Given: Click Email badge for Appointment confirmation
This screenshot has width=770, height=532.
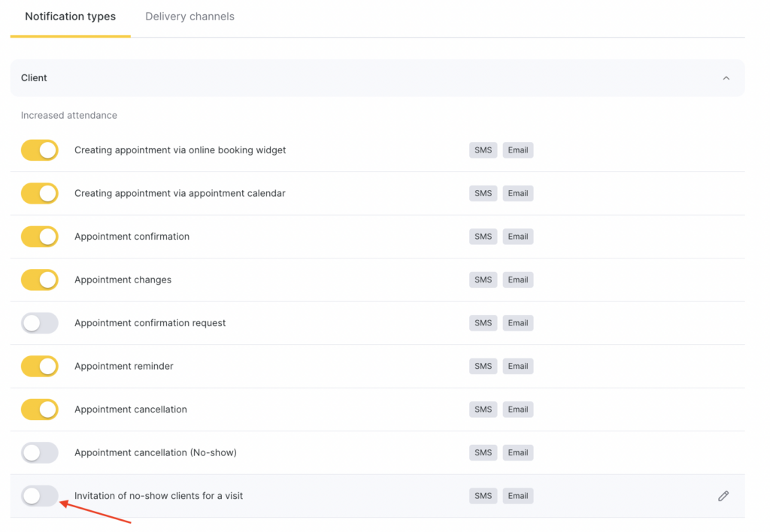Looking at the screenshot, I should 517,237.
